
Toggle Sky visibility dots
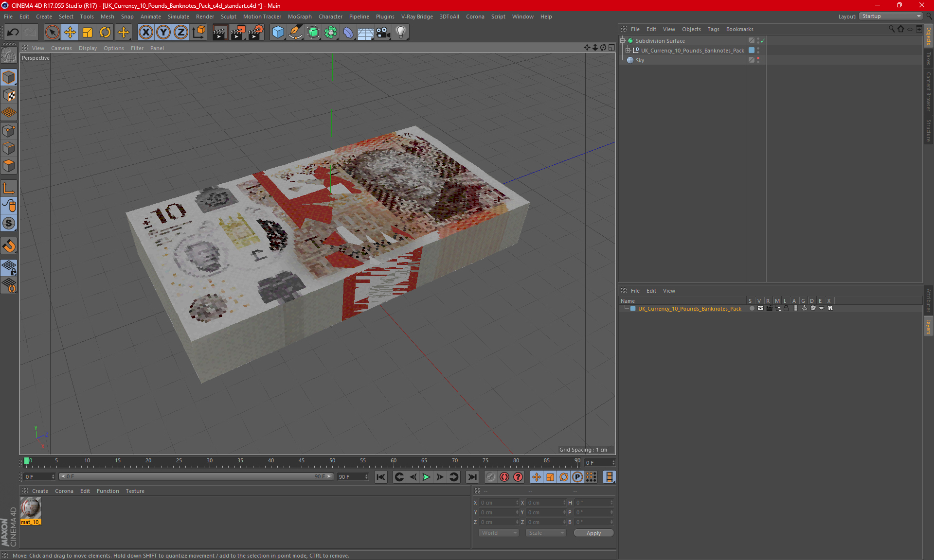758,60
